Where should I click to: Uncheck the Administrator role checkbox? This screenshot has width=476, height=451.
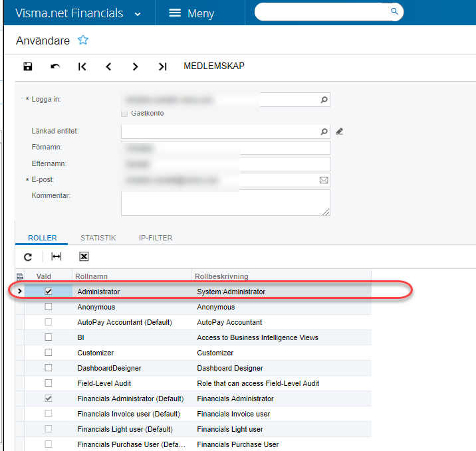pos(49,292)
